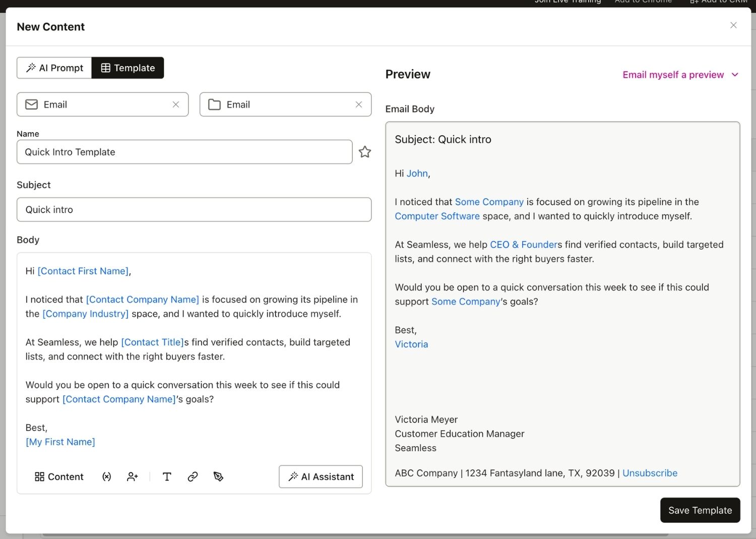The width and height of the screenshot is (756, 539).
Task: Open the Email type dropdown with envelope icon
Action: tap(102, 104)
